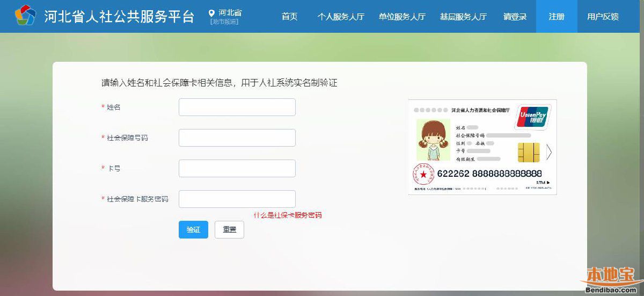Open 个人服务大厅 menu item
The width and height of the screenshot is (644, 296).
point(341,16)
